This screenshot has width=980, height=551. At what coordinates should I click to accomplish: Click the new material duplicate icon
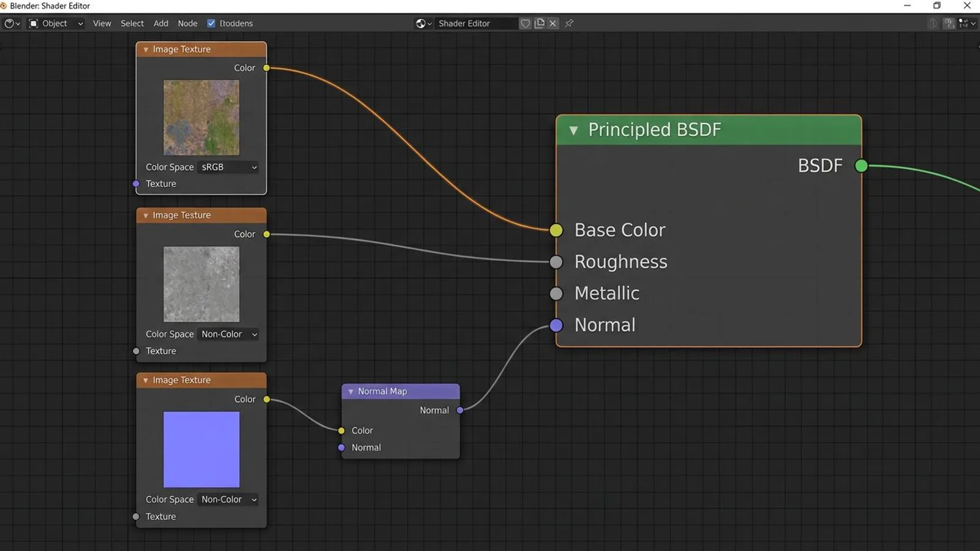(x=540, y=23)
